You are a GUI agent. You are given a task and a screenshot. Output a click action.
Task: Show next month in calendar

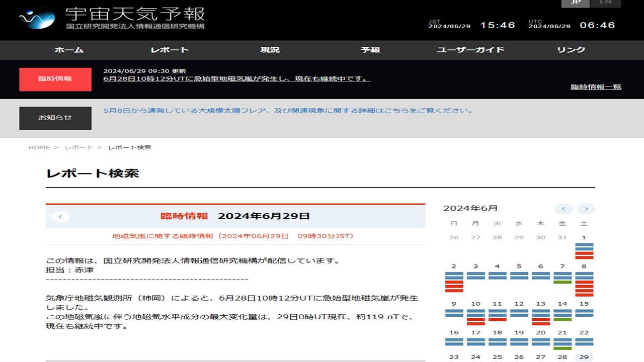click(x=586, y=209)
